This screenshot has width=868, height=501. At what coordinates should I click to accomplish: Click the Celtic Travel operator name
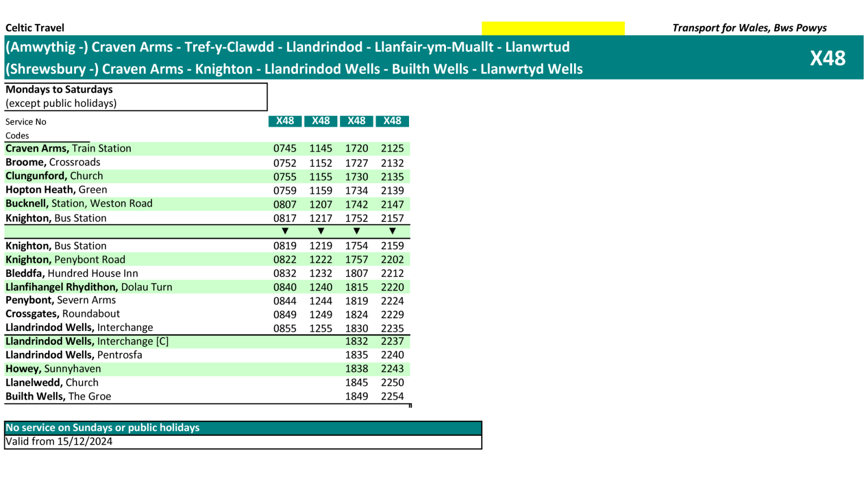[35, 28]
